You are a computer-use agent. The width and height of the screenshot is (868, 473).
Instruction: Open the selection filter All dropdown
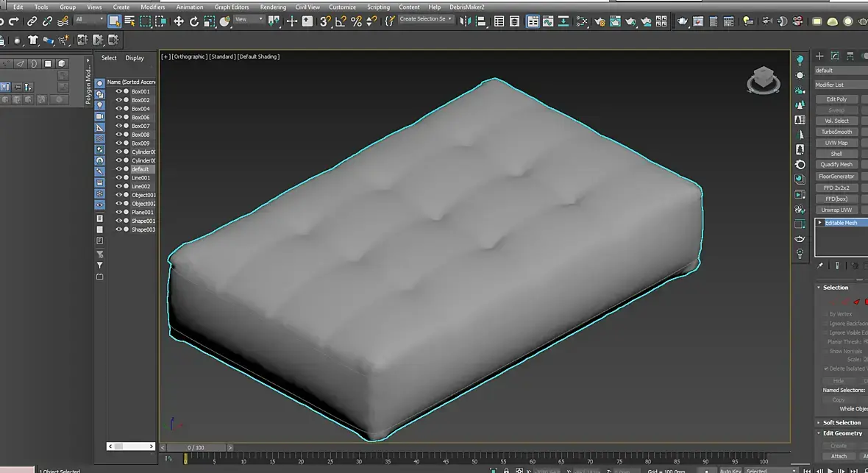89,19
